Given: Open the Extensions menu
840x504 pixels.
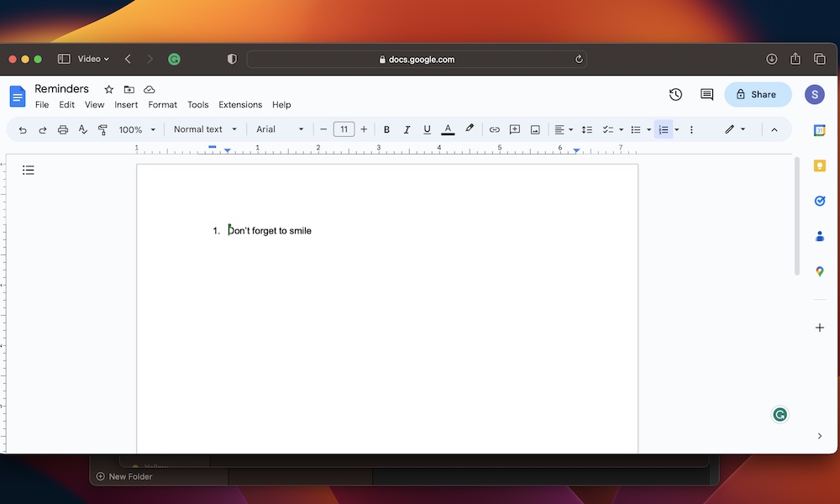Looking at the screenshot, I should click(x=240, y=105).
